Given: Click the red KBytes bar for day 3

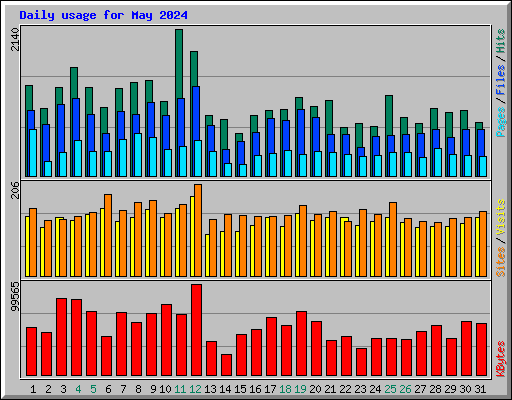Looking at the screenshot, I should pos(61,337).
